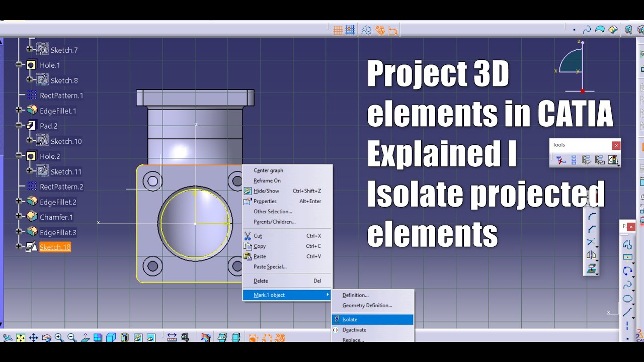Expand the EdgeFillet.2 tree node

[x=19, y=201]
